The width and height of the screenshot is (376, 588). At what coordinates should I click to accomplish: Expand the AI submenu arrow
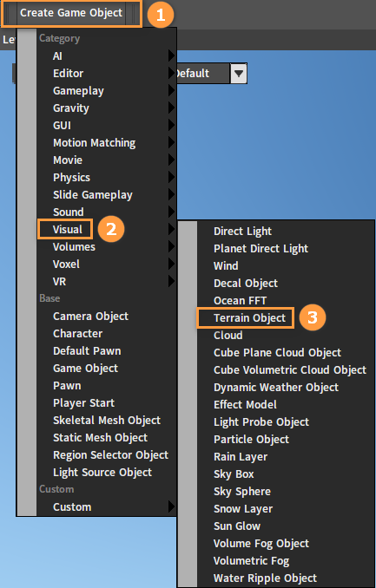171,56
